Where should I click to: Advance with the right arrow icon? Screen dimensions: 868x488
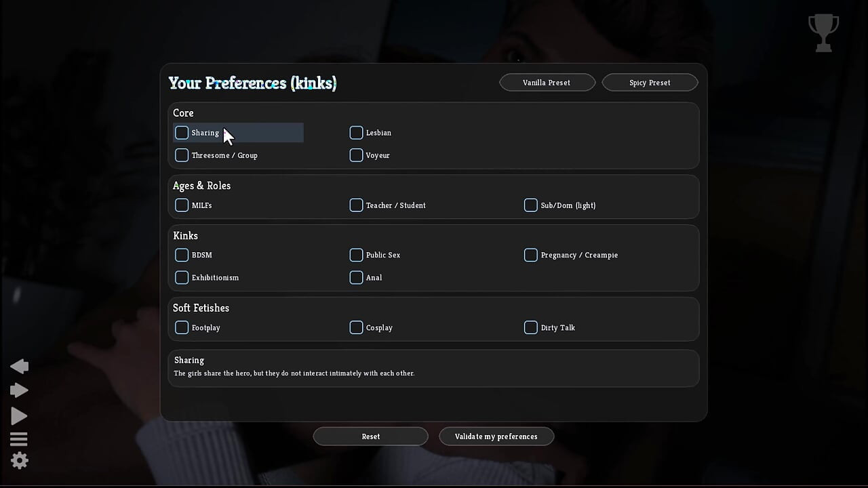(19, 390)
